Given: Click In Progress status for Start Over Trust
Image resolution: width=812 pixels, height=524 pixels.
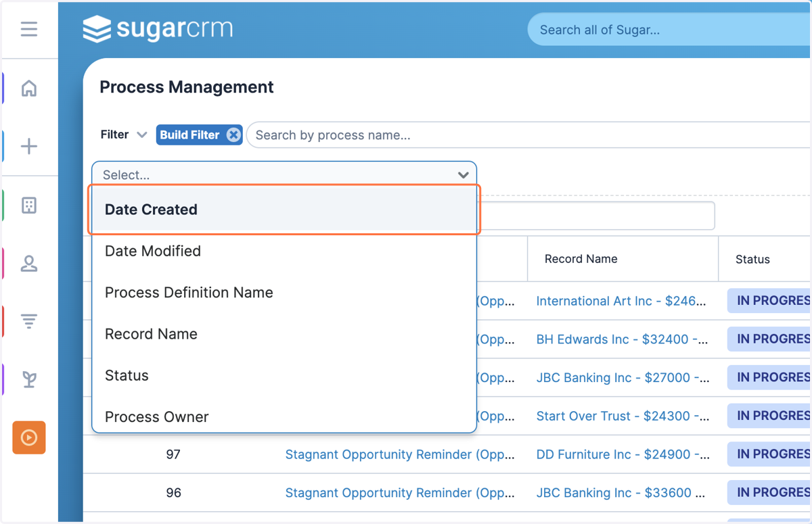Looking at the screenshot, I should [x=769, y=416].
